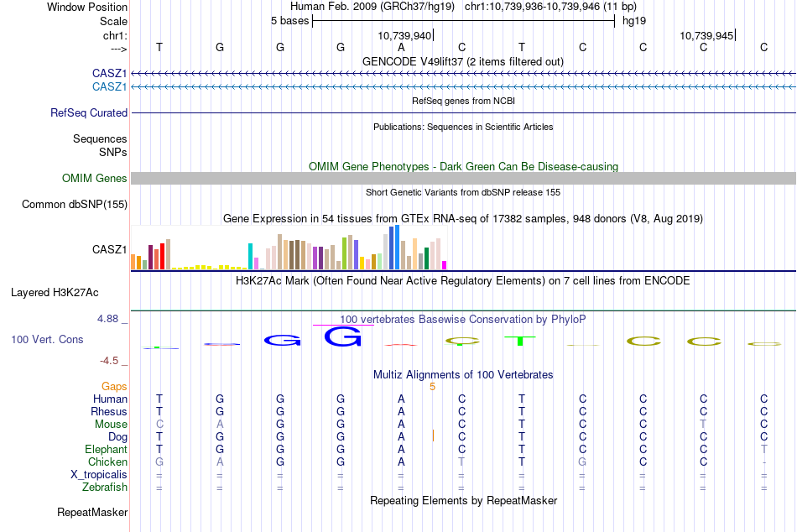Image resolution: width=797 pixels, height=532 pixels.
Task: Click the cyan bar in GTEx expression chart
Action: point(250,256)
